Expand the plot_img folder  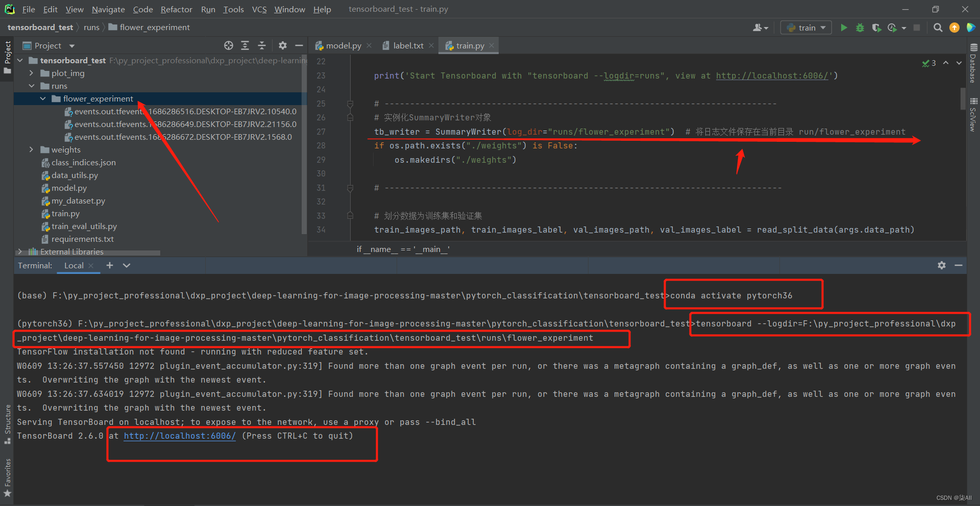[31, 73]
